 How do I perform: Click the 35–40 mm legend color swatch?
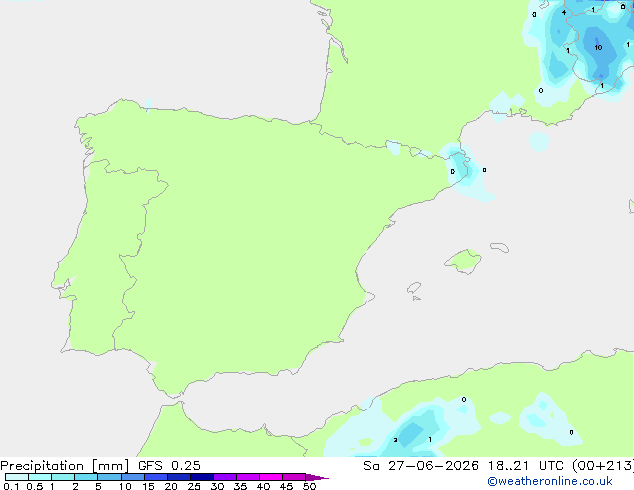coord(247,477)
